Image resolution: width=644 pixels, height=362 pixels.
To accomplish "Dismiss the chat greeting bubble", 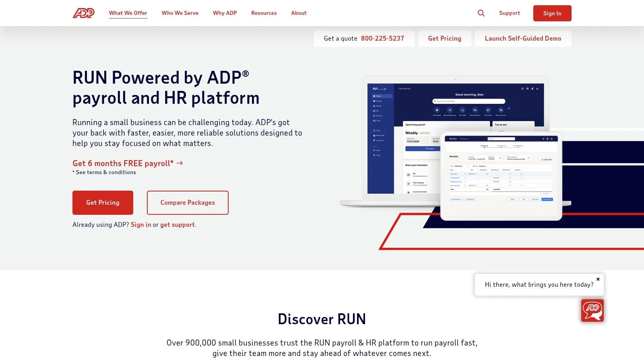I will coord(598,279).
